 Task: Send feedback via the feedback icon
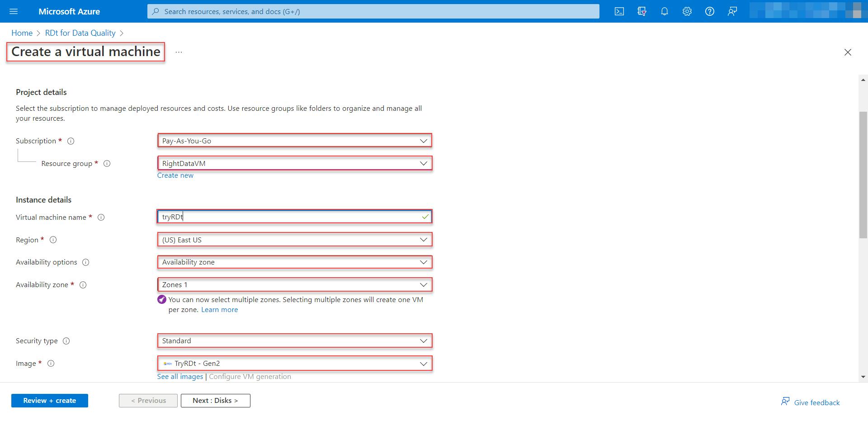tap(732, 11)
